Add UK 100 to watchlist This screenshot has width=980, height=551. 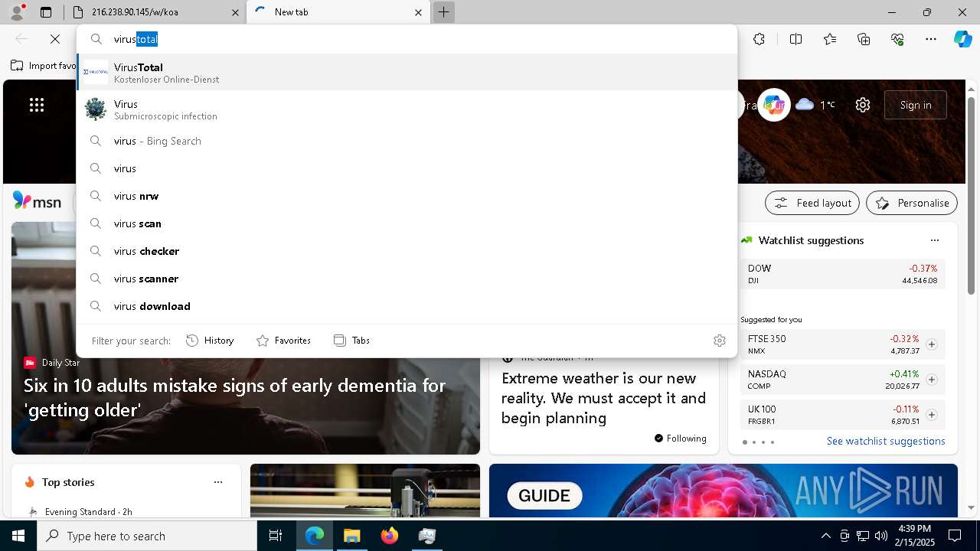(931, 415)
